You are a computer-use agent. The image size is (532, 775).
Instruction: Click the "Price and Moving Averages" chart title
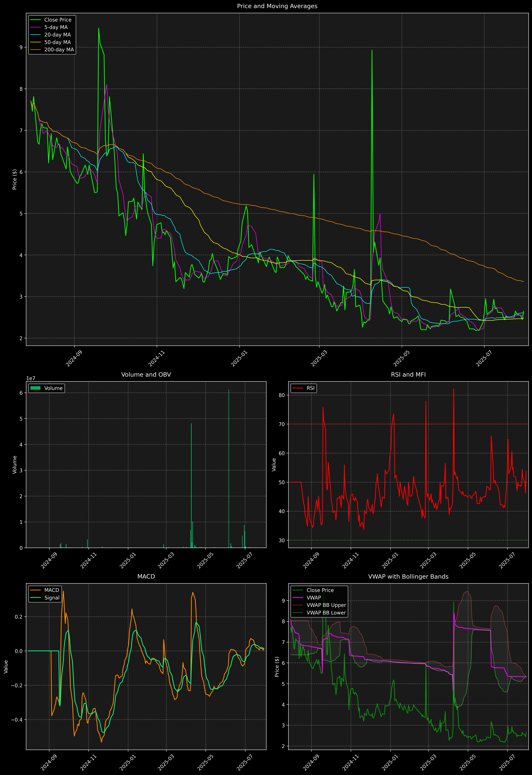coord(277,6)
